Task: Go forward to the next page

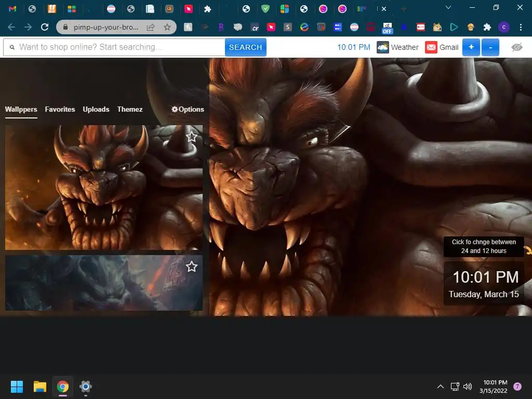Action: [28, 27]
